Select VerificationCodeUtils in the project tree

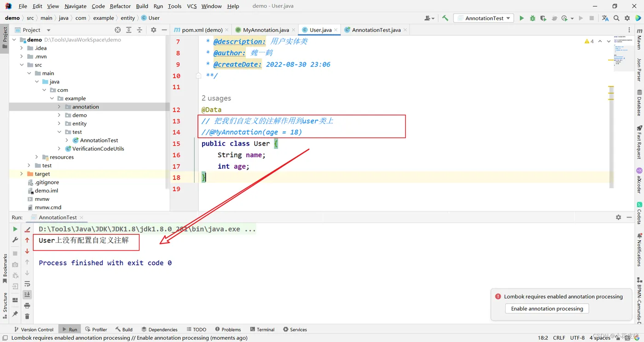click(98, 149)
